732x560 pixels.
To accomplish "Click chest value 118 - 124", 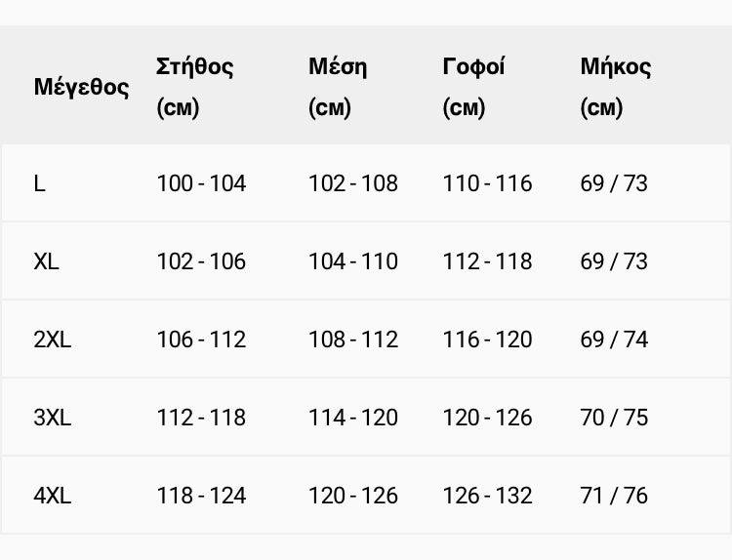I will pyautogui.click(x=201, y=496).
